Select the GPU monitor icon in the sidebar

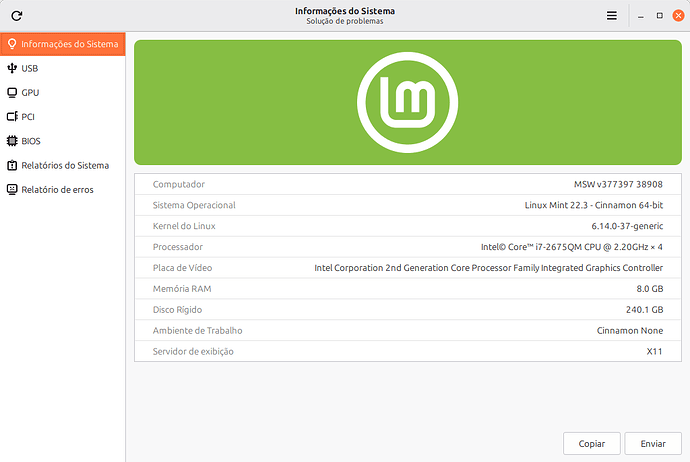click(12, 92)
